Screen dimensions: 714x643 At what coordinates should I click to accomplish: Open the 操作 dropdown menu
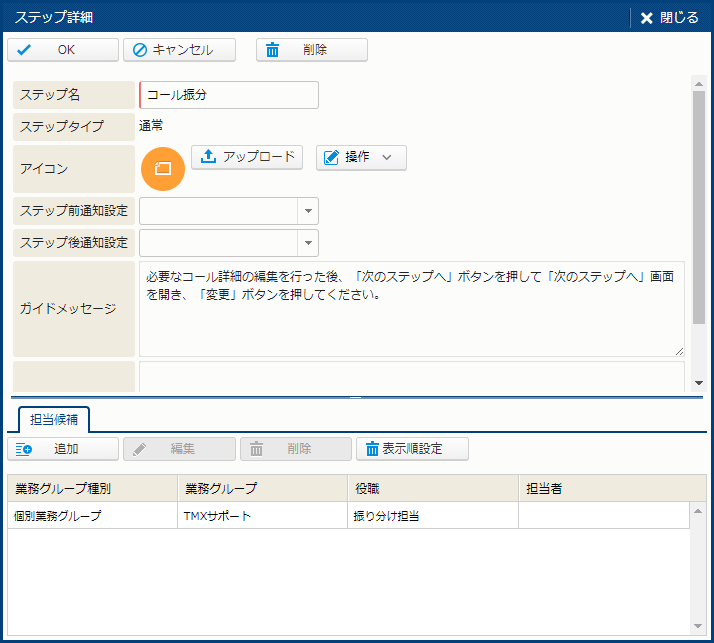point(361,158)
